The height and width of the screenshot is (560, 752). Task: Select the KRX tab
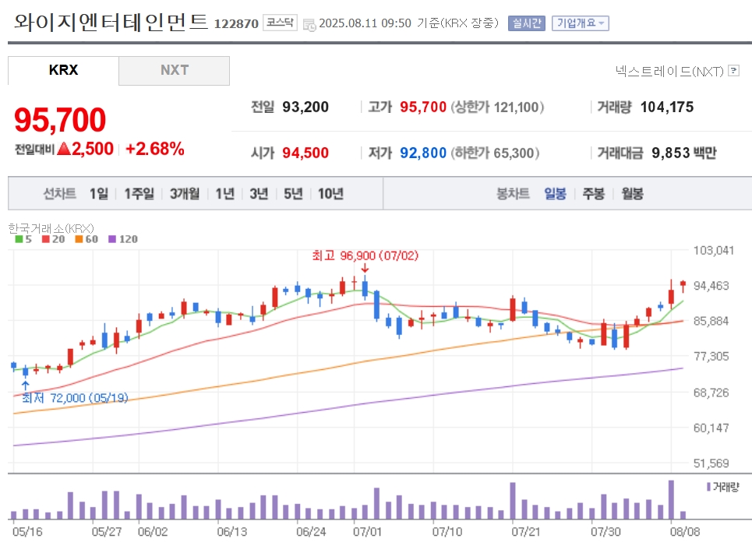point(63,70)
